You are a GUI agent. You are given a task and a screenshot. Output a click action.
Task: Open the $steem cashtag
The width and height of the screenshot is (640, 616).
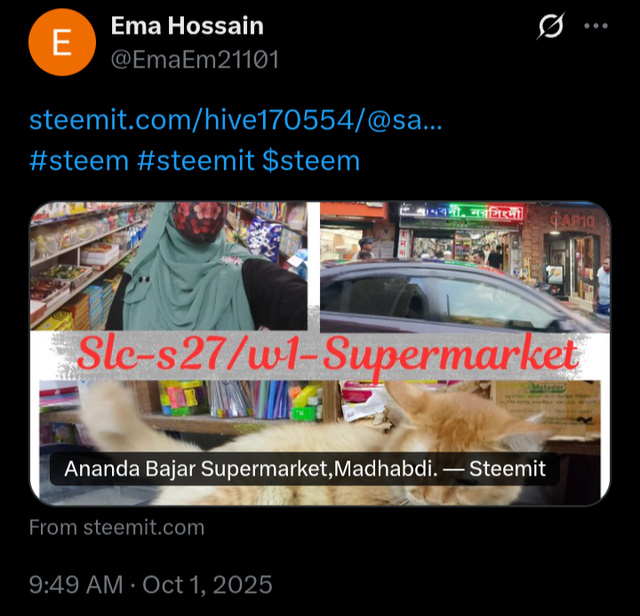[x=311, y=161]
